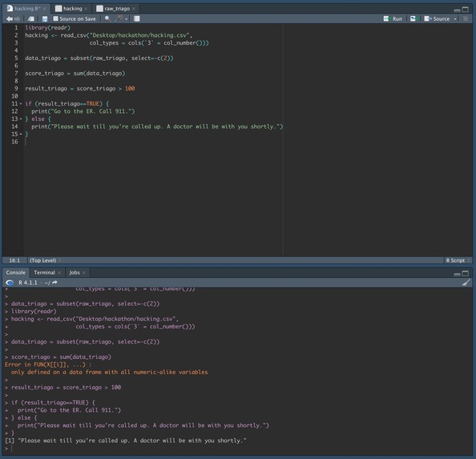The image size is (476, 459).
Task: Click the number 100 on editor line 9
Action: click(x=130, y=89)
